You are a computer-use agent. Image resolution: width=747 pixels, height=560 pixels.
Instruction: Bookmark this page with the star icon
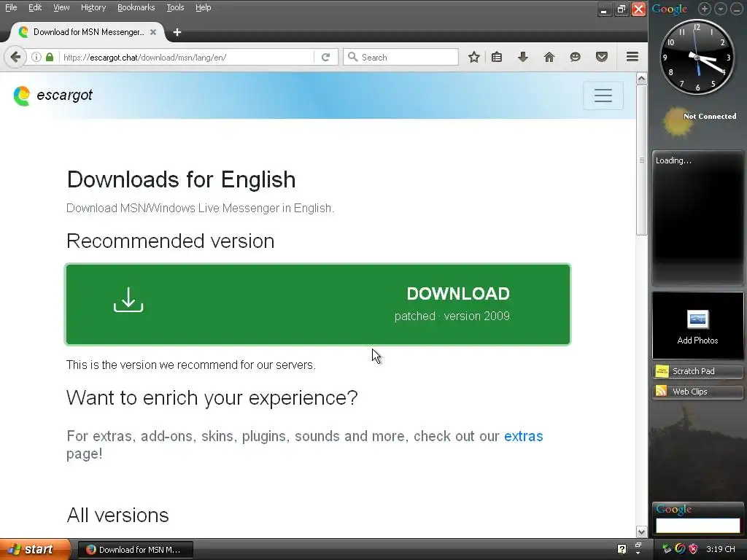click(473, 57)
